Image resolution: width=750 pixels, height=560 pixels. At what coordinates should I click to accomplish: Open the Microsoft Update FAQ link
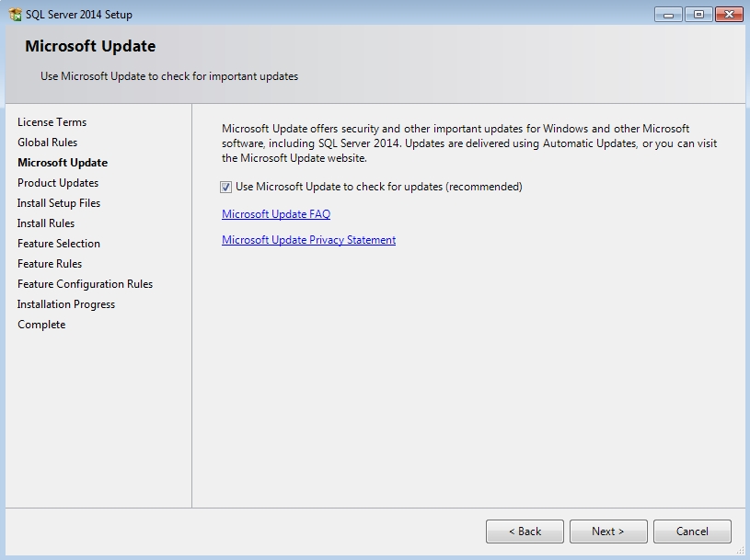pyautogui.click(x=275, y=214)
